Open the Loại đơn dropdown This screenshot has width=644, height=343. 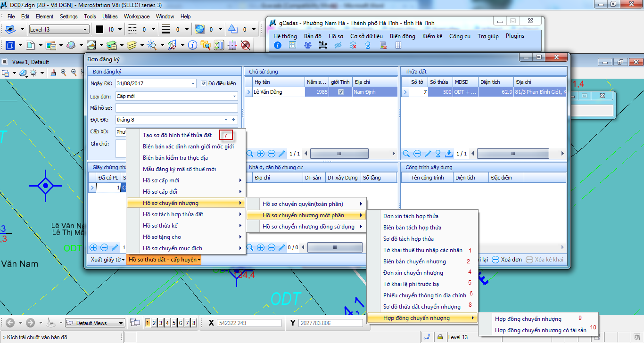(234, 96)
